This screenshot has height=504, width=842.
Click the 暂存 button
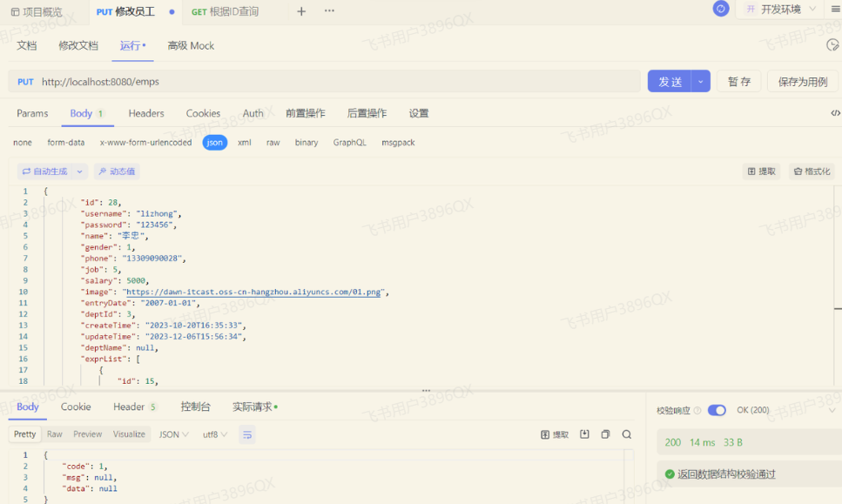[x=739, y=82]
